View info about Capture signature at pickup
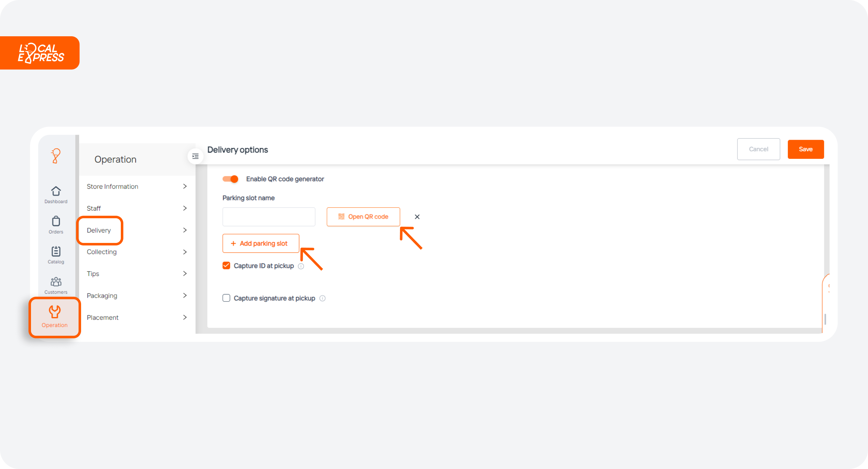Viewport: 868px width, 469px height. [x=322, y=298]
